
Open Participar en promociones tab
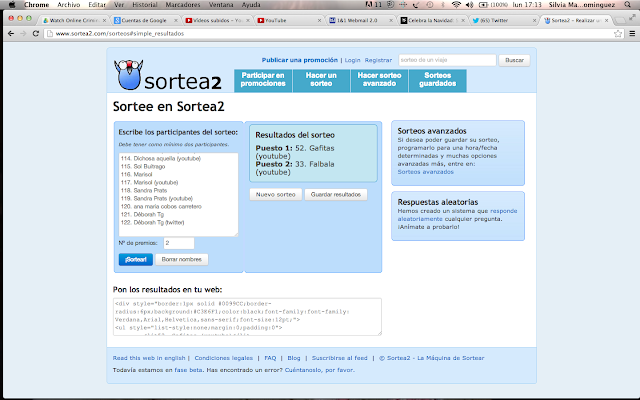263,80
